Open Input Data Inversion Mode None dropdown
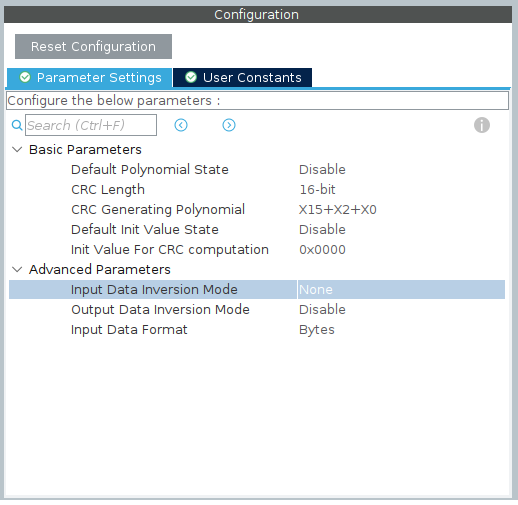Screen dimensions: 518x505 click(401, 289)
